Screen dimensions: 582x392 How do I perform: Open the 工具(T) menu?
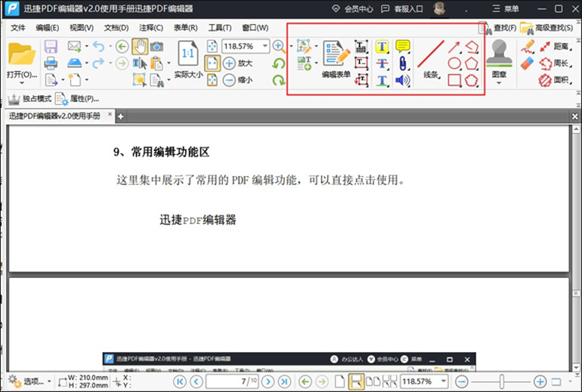pyautogui.click(x=220, y=28)
